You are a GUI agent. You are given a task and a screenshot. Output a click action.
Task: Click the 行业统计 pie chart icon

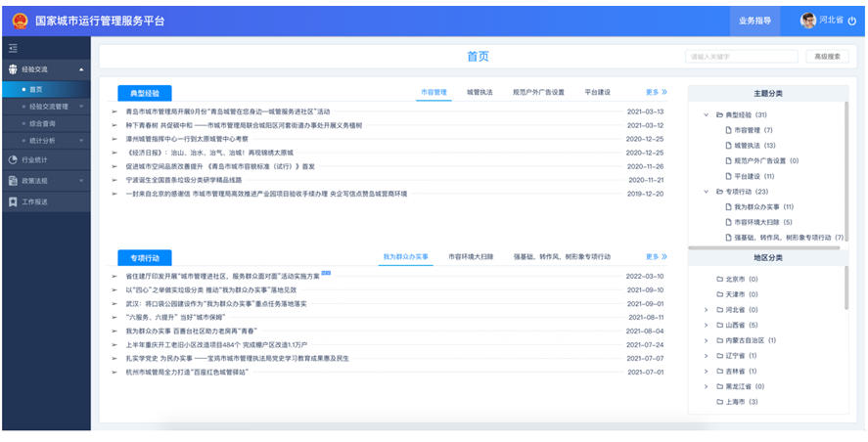point(13,159)
